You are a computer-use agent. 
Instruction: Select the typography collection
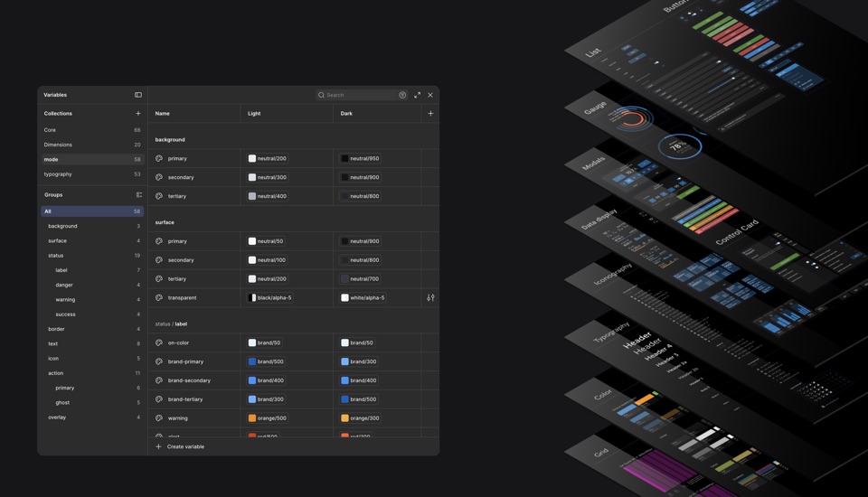(x=92, y=174)
